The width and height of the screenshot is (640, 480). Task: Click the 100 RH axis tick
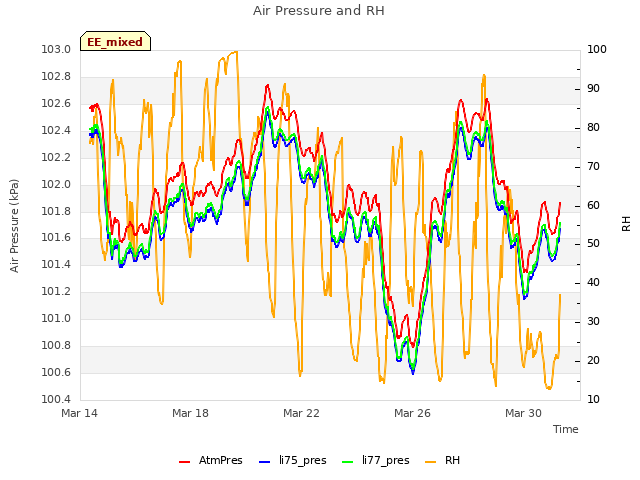[x=597, y=49]
